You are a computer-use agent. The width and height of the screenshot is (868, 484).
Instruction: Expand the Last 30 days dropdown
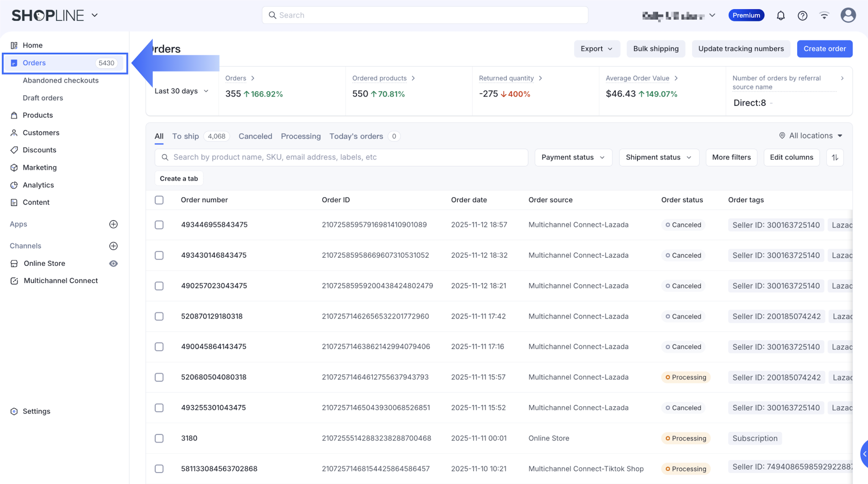[x=181, y=91]
